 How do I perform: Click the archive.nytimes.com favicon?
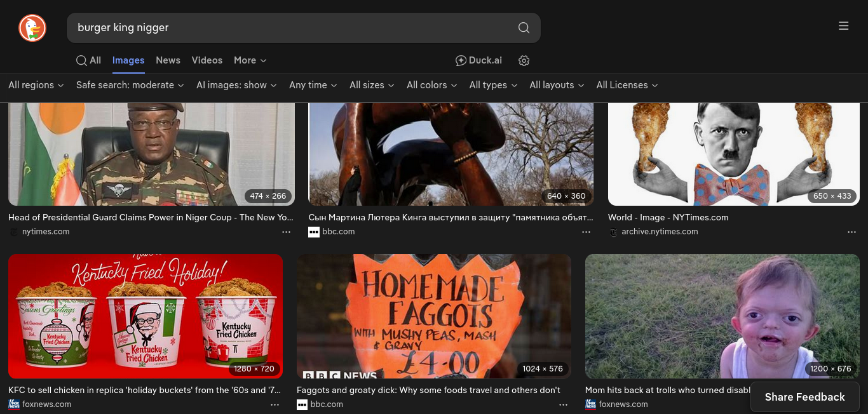coord(613,232)
